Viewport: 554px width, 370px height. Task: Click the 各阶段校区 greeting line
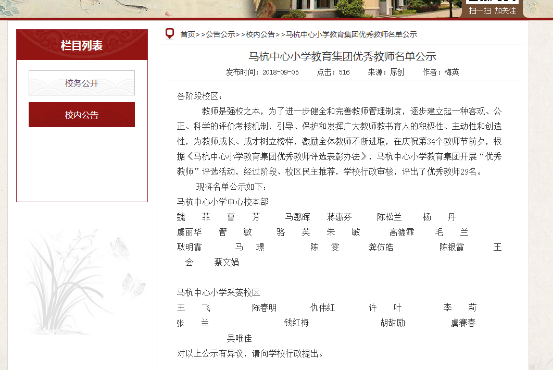pos(200,96)
